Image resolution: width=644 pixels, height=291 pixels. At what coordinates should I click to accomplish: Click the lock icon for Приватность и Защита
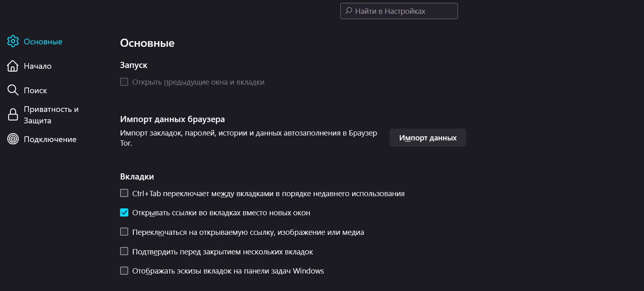point(13,114)
